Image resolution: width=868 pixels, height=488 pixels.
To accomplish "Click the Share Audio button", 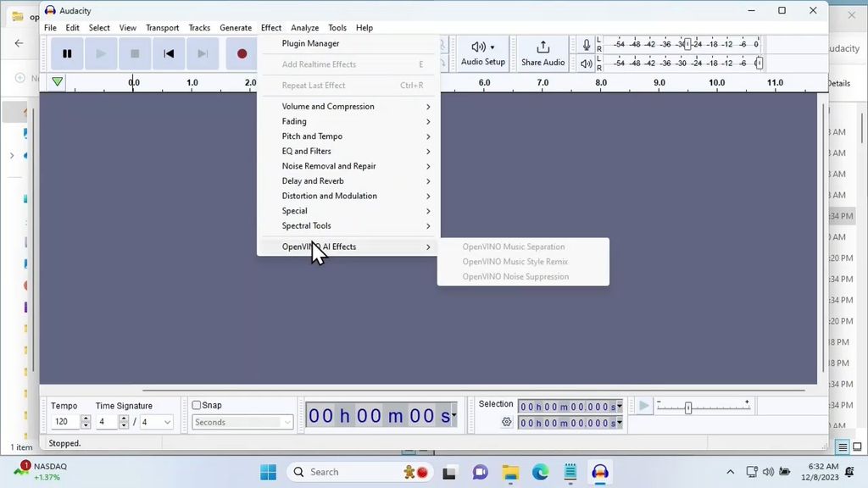I will pos(541,53).
